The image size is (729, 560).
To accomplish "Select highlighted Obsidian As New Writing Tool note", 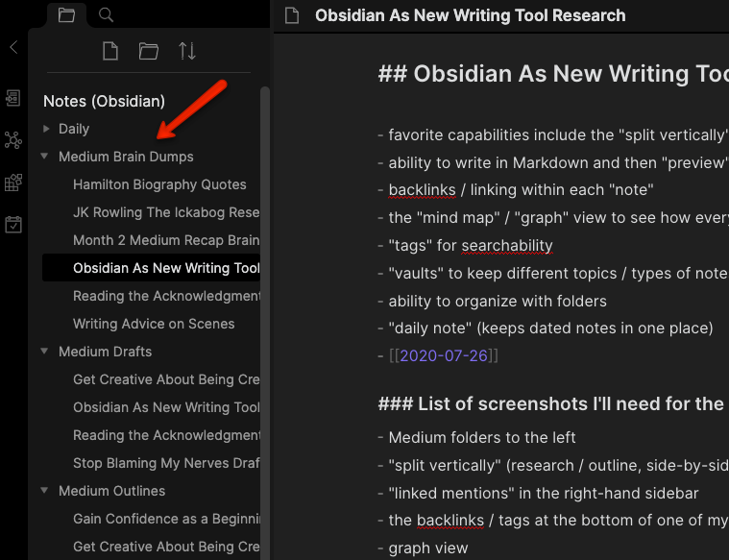I will [x=151, y=268].
